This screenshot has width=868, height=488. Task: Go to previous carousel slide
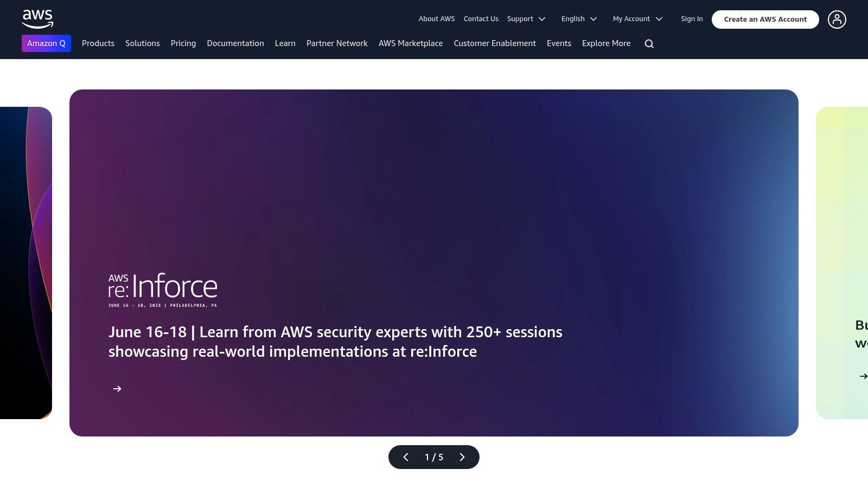point(406,457)
